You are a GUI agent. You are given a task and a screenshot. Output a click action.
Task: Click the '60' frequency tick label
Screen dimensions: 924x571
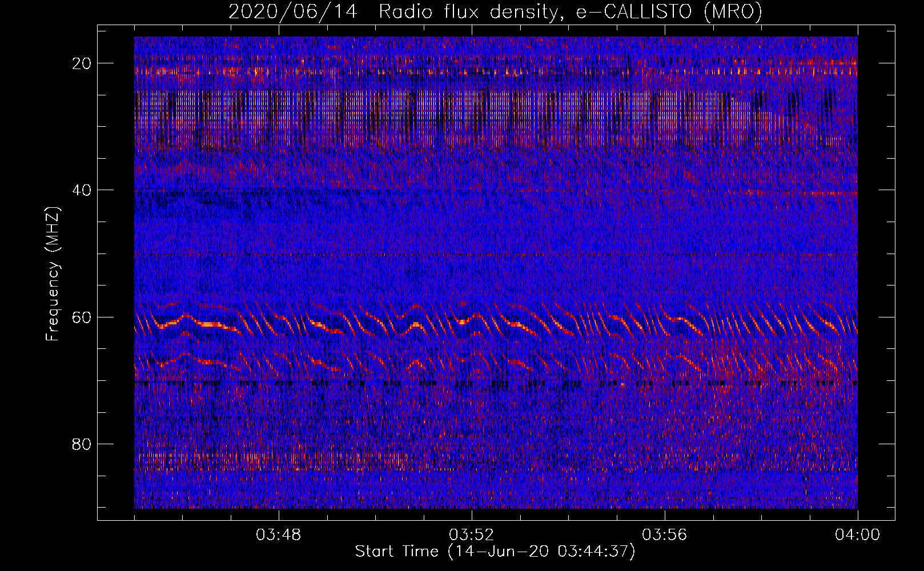click(82, 317)
